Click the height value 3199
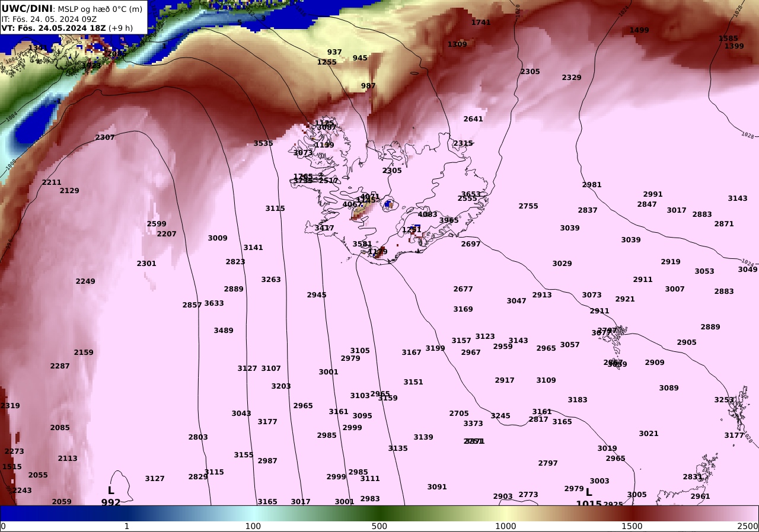Image resolution: width=759 pixels, height=532 pixels. 435,348
